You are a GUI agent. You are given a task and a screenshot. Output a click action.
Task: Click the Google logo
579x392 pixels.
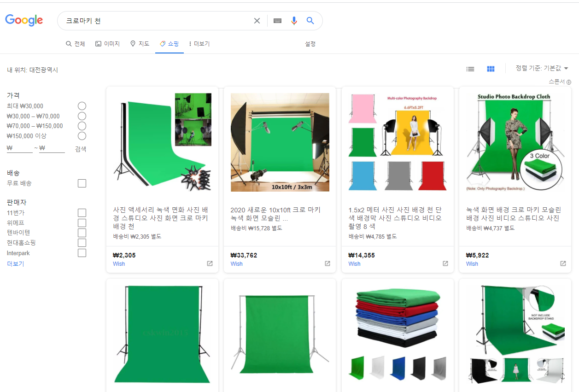[x=24, y=20]
